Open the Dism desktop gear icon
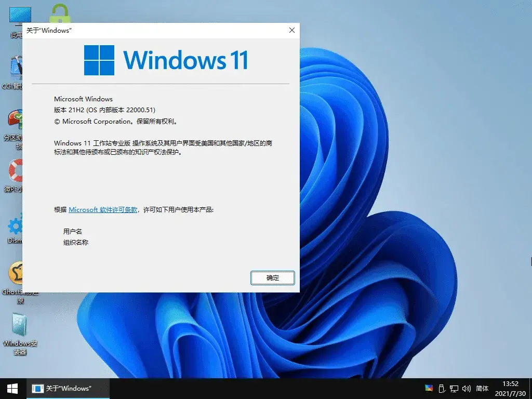 (15, 228)
